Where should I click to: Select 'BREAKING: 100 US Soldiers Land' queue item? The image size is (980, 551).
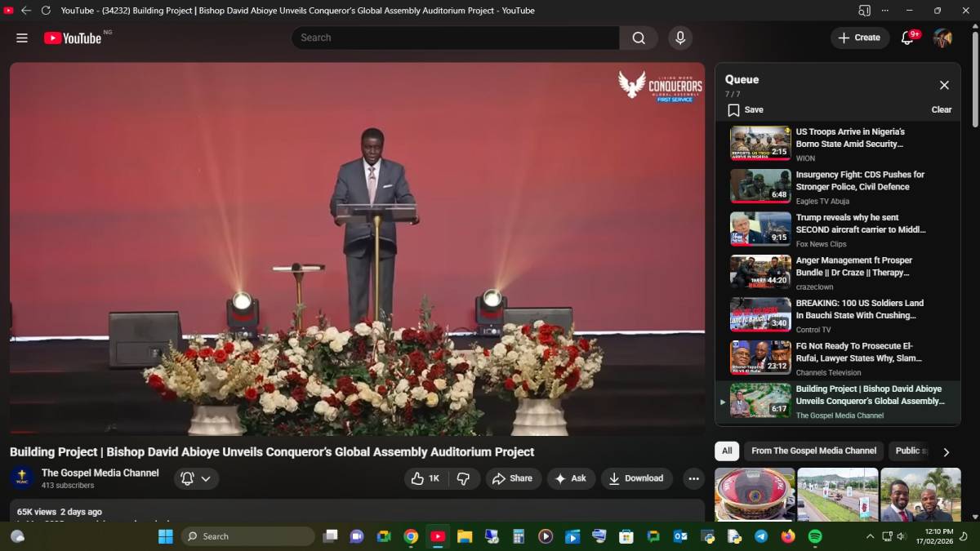tap(837, 315)
